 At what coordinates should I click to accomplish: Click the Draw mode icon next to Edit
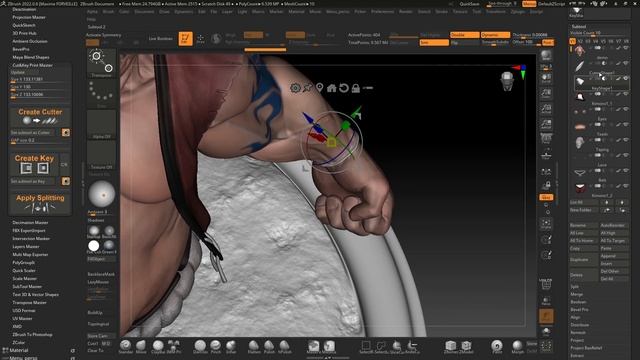[x=200, y=39]
